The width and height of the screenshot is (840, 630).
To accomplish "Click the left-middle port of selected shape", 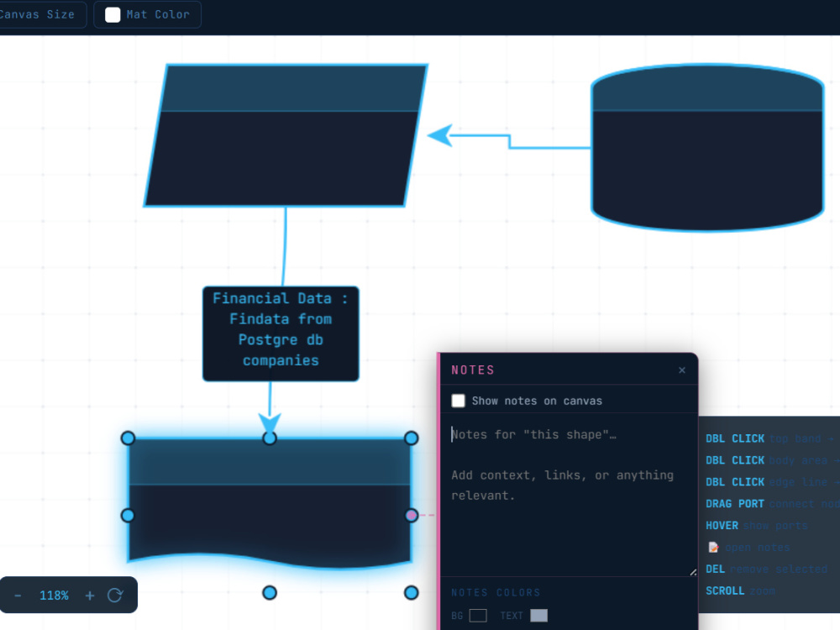I will pyautogui.click(x=128, y=516).
